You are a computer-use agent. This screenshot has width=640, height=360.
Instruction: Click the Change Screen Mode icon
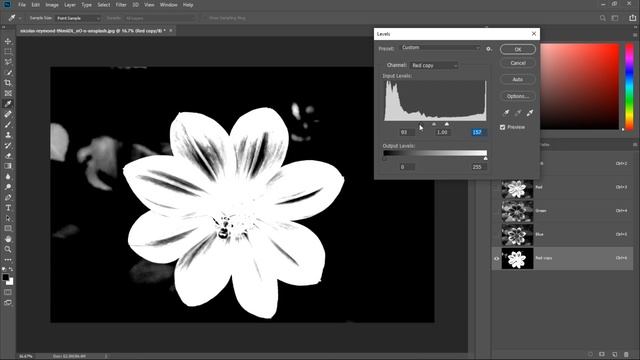(8, 303)
